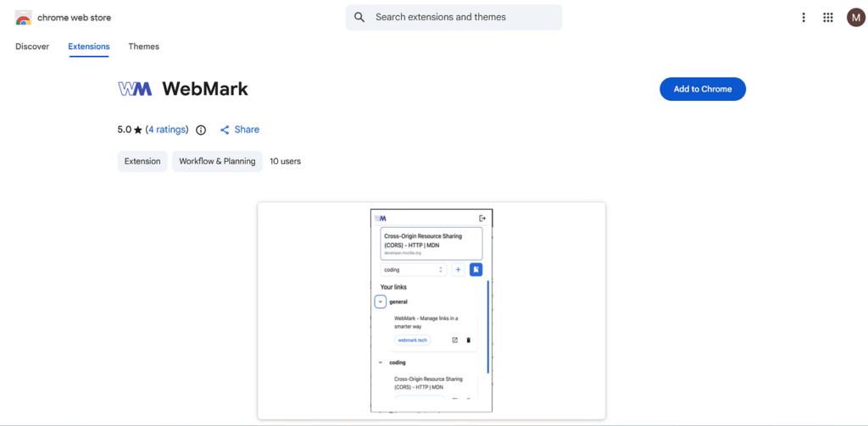Click the blue bookmark save icon in preview
Image resolution: width=868 pixels, height=426 pixels.
pos(476,269)
